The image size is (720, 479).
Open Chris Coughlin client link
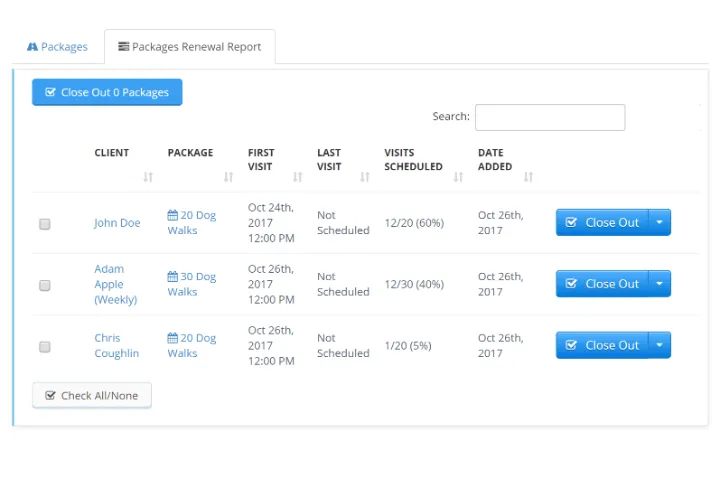[117, 345]
